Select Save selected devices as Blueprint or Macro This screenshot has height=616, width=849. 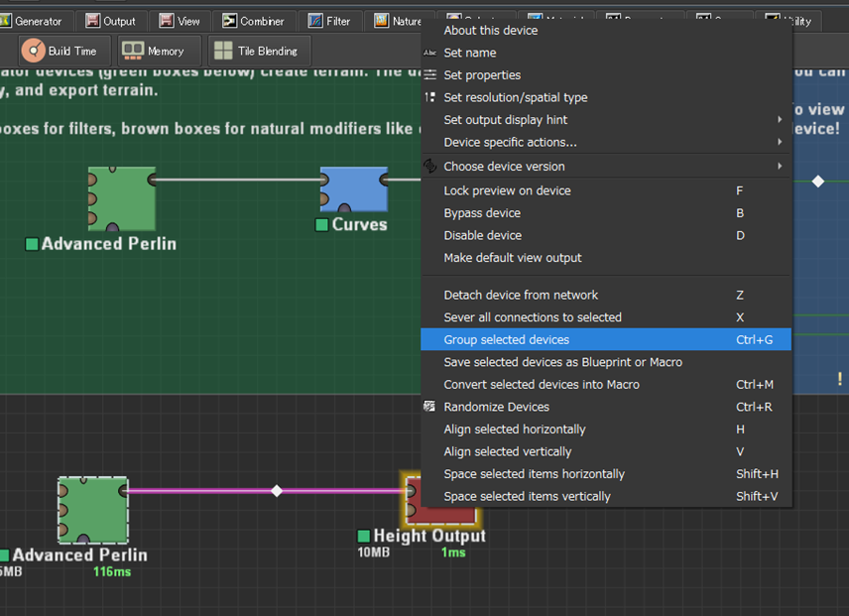pos(606,362)
